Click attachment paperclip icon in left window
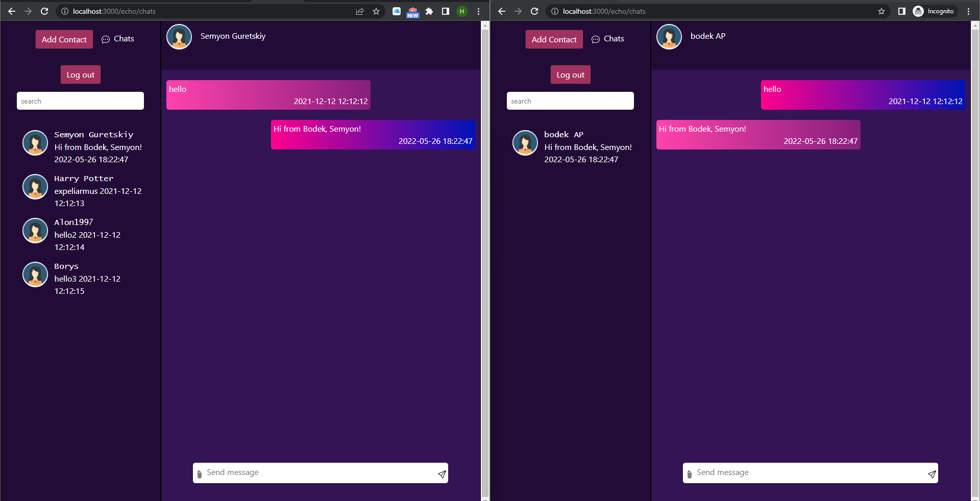 [200, 474]
